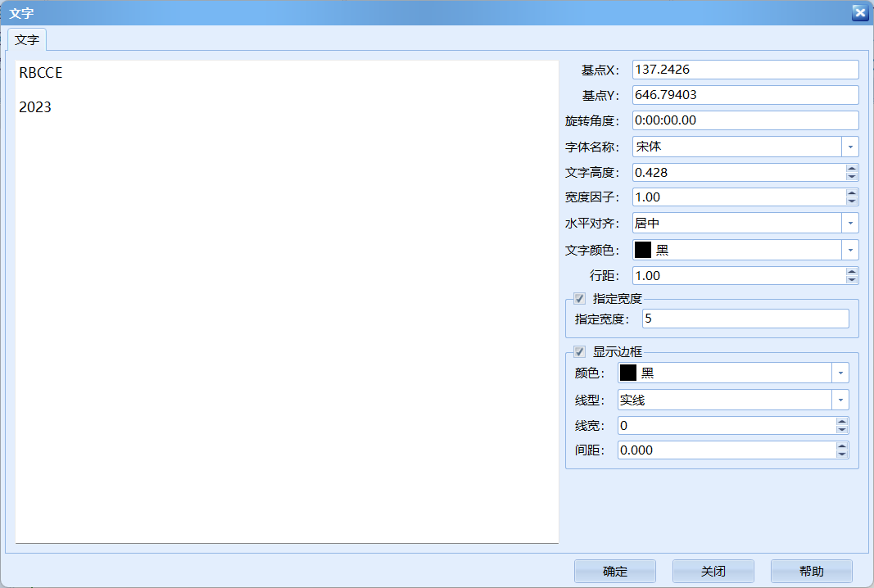
Task: Increase 间距 using the up spinner
Action: (x=842, y=446)
